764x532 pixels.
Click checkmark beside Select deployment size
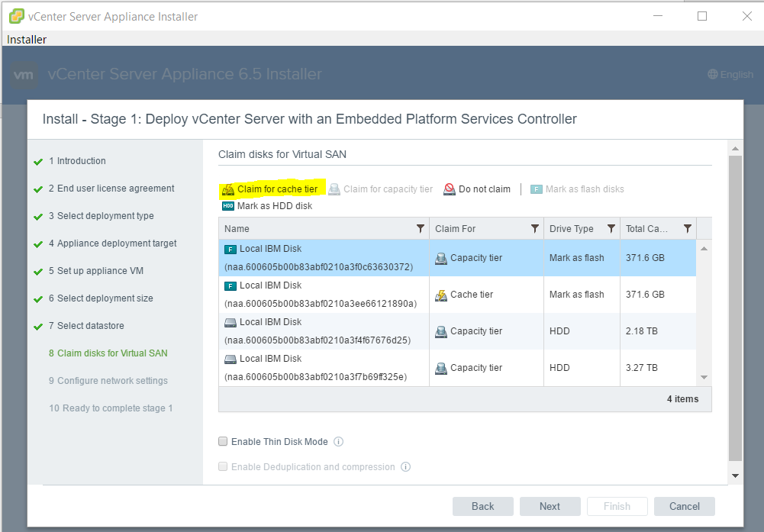pyautogui.click(x=38, y=299)
